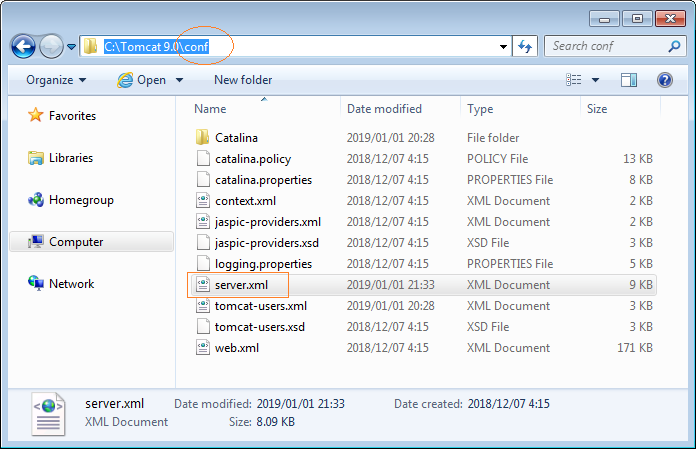The image size is (696, 449).
Task: Sort by Date modified column header
Action: [x=384, y=109]
